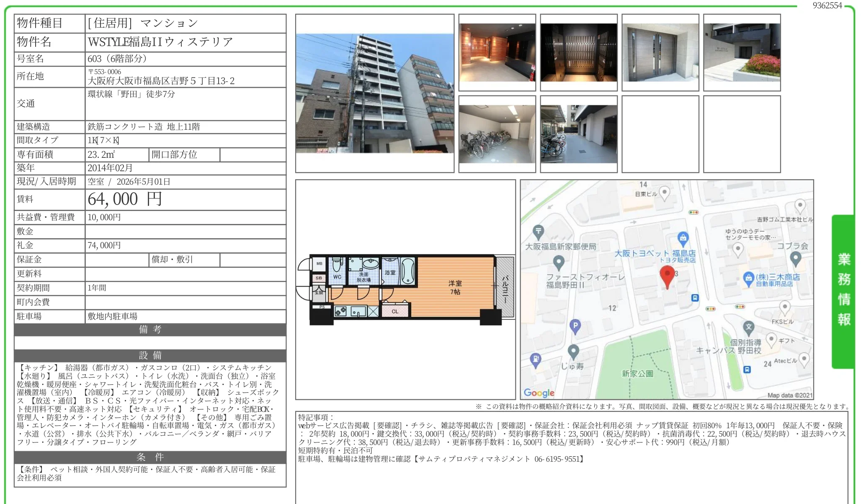
Task: Open the wood-paneled lobby entrance thumbnail
Action: [497, 52]
